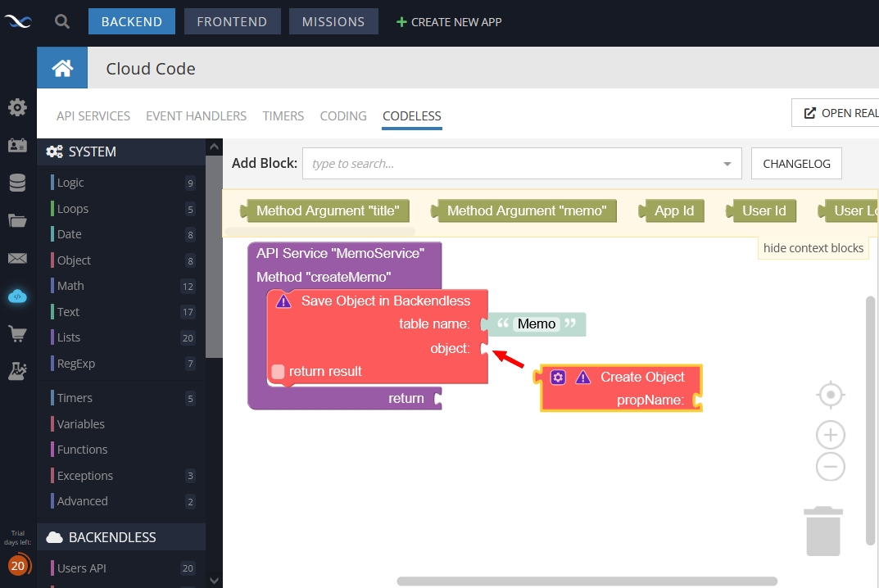Open Marketplace cart icon in sidebar
Viewport: 879px width, 588px height.
(17, 333)
